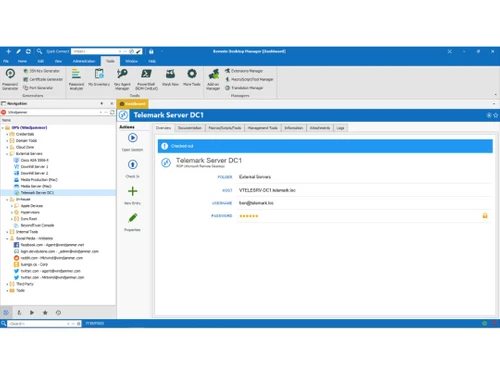Switch to the Edit ribbon tab
The height and width of the screenshot is (375, 500).
pyautogui.click(x=41, y=61)
